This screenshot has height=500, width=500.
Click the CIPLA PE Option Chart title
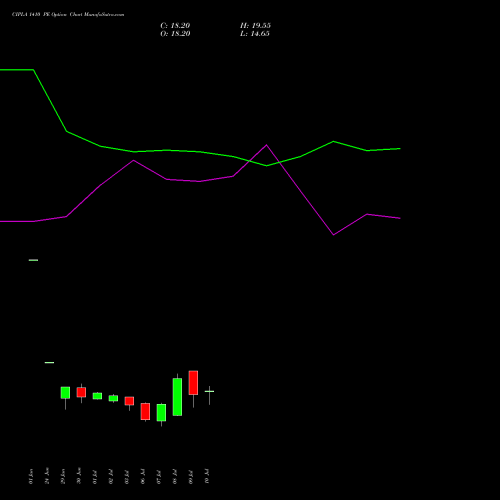pos(68,15)
